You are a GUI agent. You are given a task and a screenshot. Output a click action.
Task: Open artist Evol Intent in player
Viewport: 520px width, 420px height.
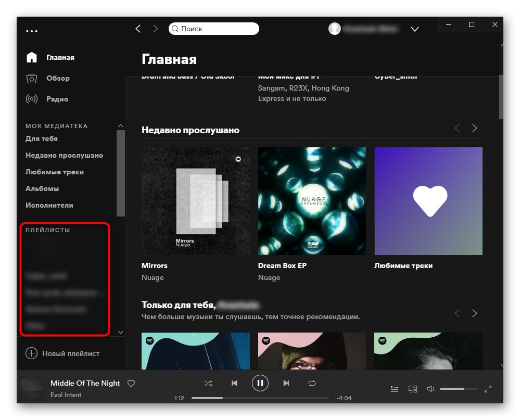[x=66, y=395]
